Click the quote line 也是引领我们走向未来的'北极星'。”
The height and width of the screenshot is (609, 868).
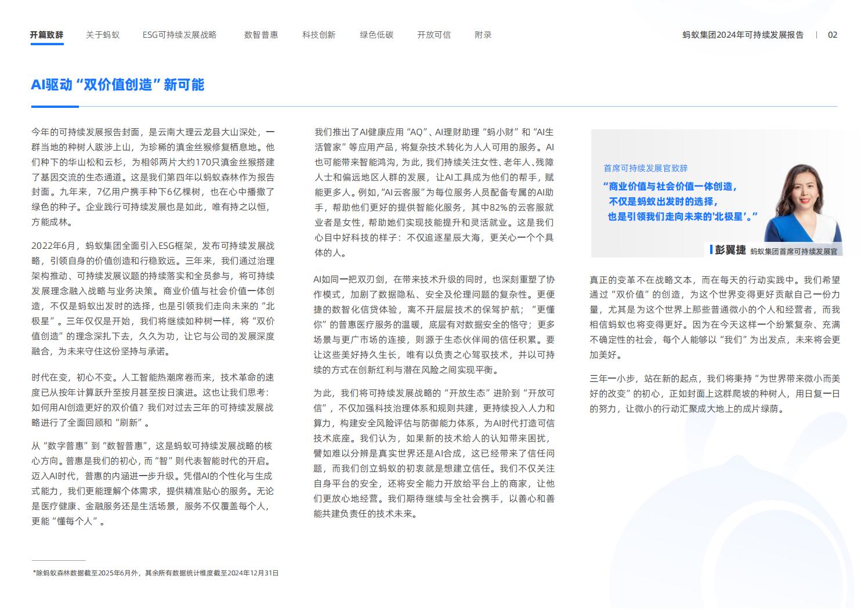coord(683,216)
